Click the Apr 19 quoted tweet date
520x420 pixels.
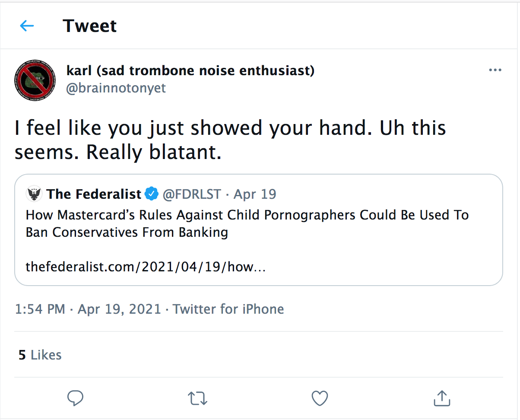(255, 194)
